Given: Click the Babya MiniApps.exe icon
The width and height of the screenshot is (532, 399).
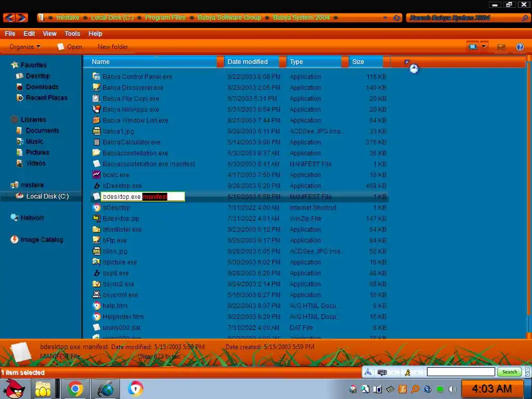Looking at the screenshot, I should tap(96, 109).
